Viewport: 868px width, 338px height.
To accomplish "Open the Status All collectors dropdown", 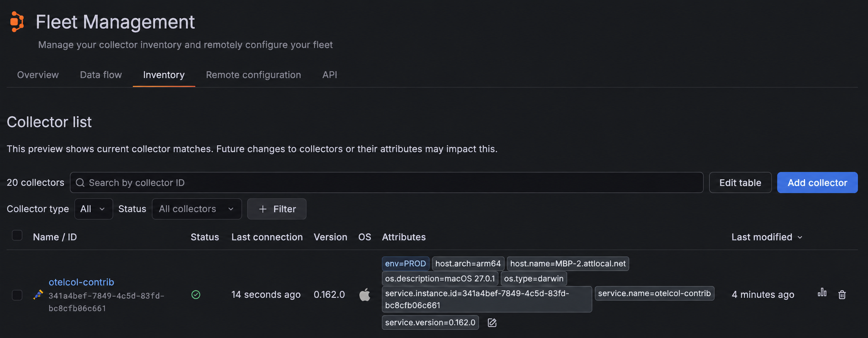I will 196,209.
